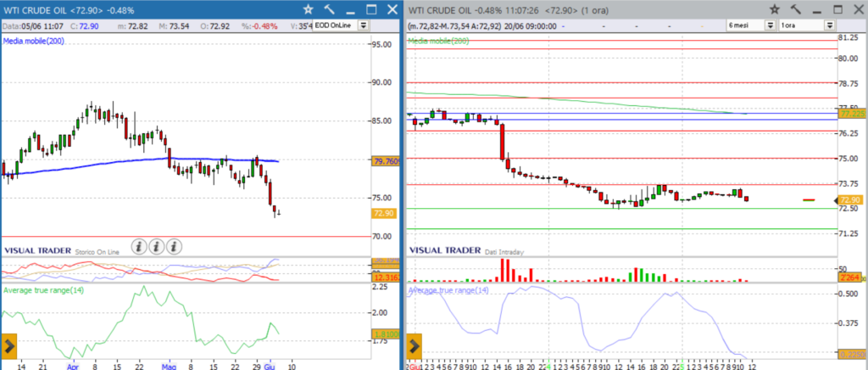
Task: Click the Average true range(14) label in right chart
Action: (x=449, y=290)
